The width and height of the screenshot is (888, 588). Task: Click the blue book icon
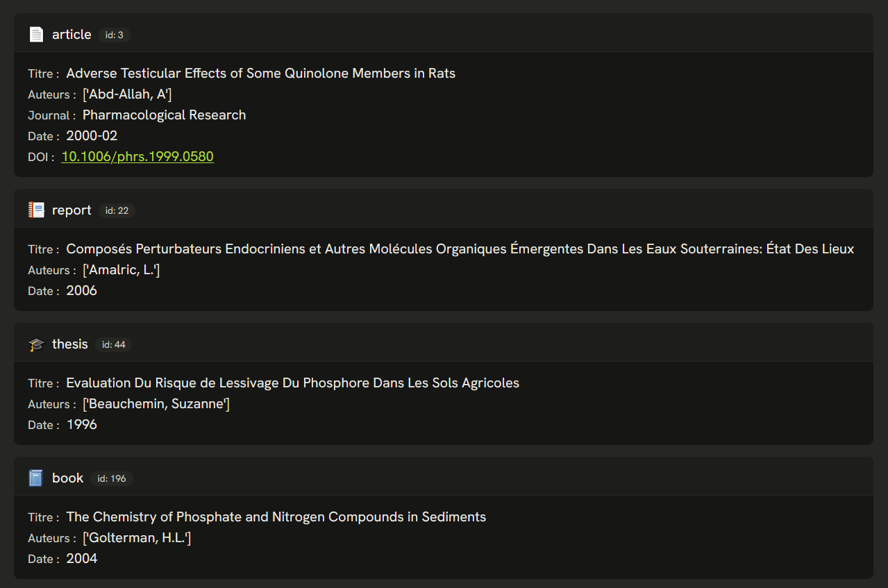(36, 478)
